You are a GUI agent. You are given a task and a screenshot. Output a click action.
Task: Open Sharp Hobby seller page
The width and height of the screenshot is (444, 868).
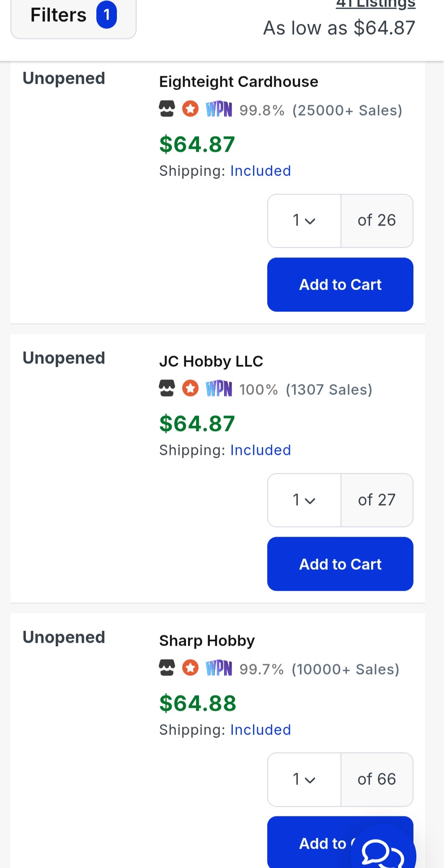207,641
